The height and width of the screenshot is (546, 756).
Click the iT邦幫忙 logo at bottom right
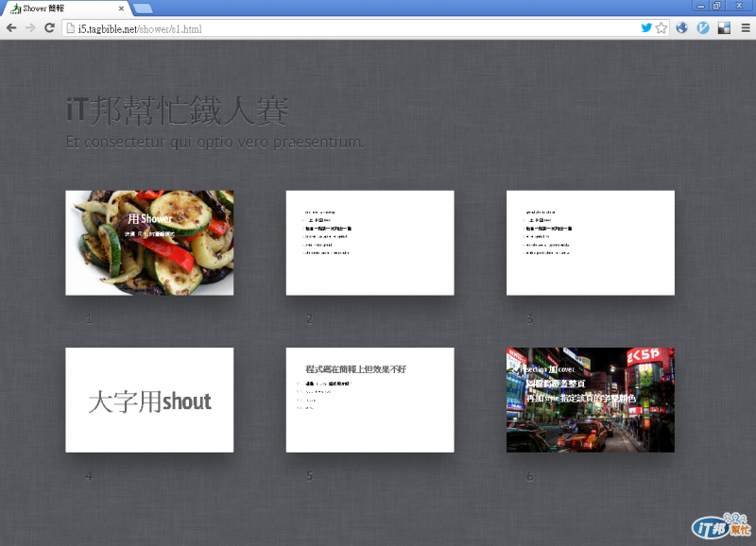tap(722, 526)
